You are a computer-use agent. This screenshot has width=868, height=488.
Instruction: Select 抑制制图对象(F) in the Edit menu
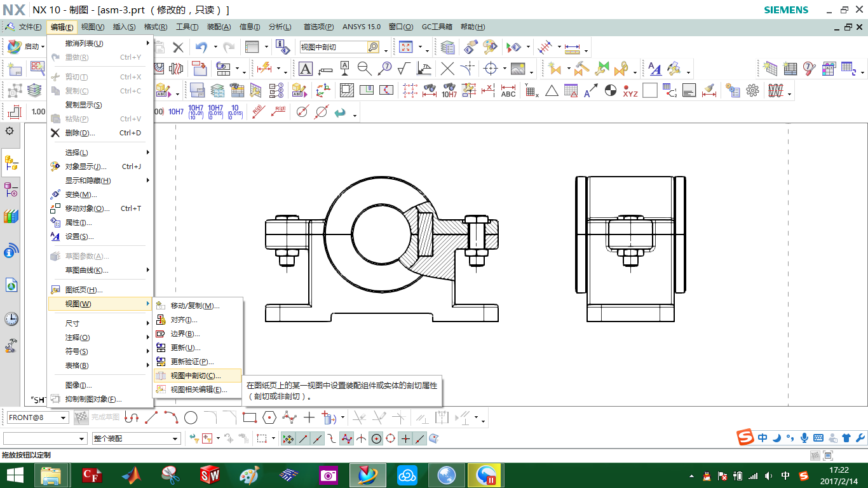[100, 399]
